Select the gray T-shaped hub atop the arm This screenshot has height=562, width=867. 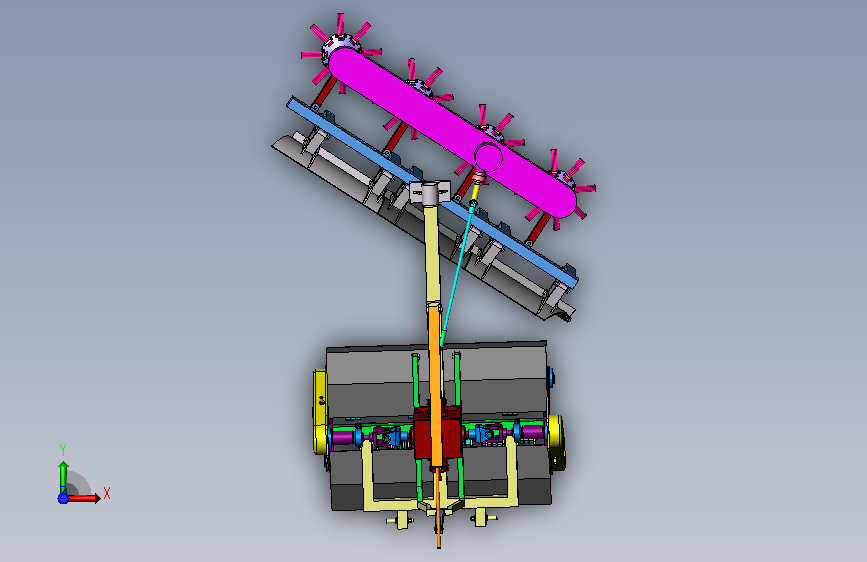tap(430, 192)
